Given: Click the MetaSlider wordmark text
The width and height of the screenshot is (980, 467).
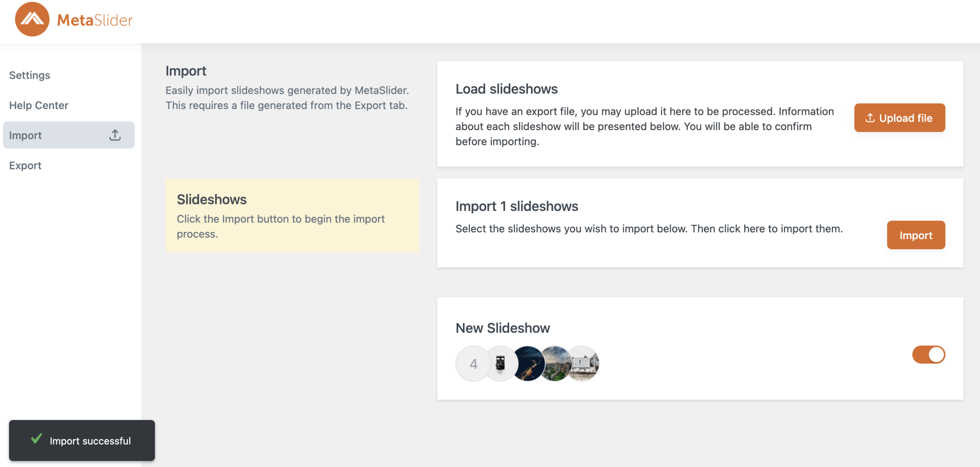Looking at the screenshot, I should [95, 20].
